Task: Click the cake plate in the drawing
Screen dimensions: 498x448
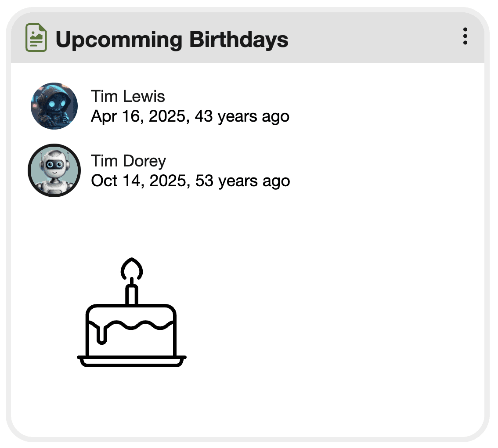Action: pyautogui.click(x=132, y=361)
